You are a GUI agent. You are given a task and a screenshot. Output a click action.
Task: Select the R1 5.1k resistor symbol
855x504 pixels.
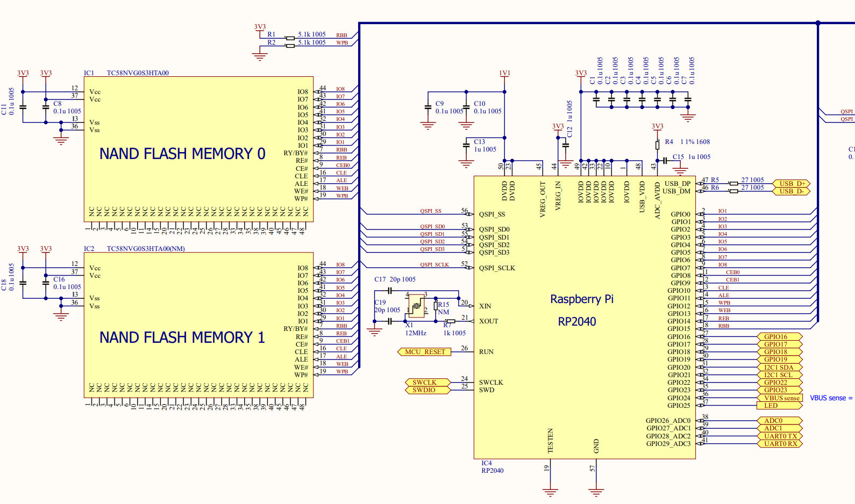point(290,38)
